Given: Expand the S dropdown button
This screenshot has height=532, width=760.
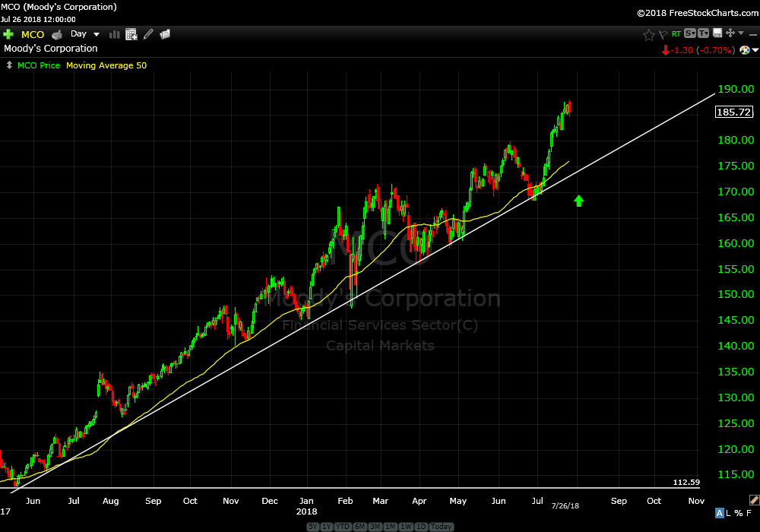Looking at the screenshot, I should (x=689, y=33).
